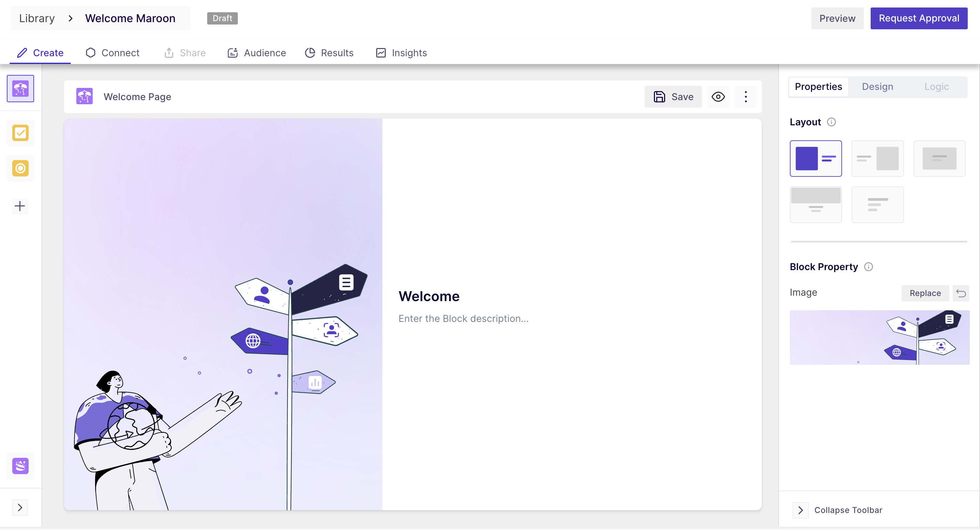Open the block image thumbnail
The height and width of the screenshot is (530, 980).
coord(879,338)
